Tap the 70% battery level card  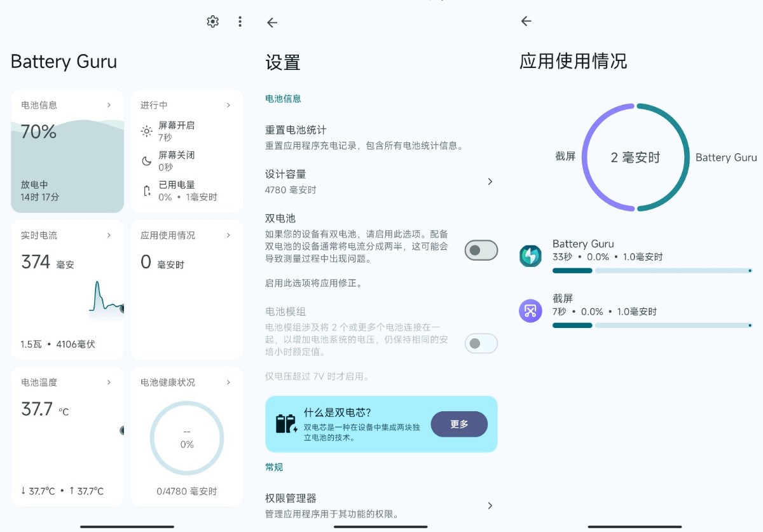click(67, 151)
